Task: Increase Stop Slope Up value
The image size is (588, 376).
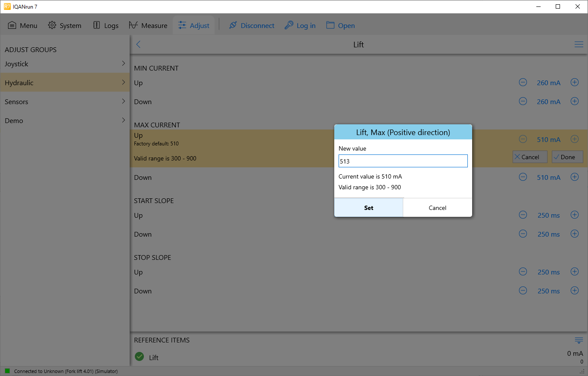Action: tap(575, 271)
